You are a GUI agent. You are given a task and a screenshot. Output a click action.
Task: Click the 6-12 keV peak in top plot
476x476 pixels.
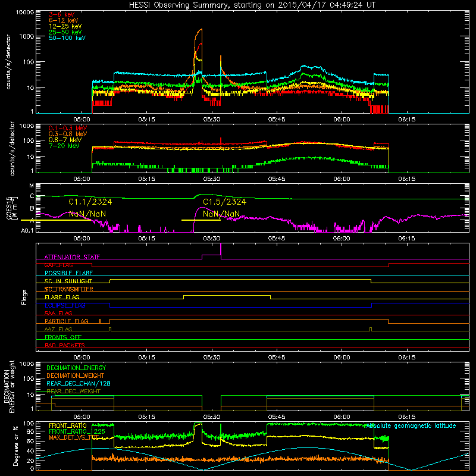201,29
